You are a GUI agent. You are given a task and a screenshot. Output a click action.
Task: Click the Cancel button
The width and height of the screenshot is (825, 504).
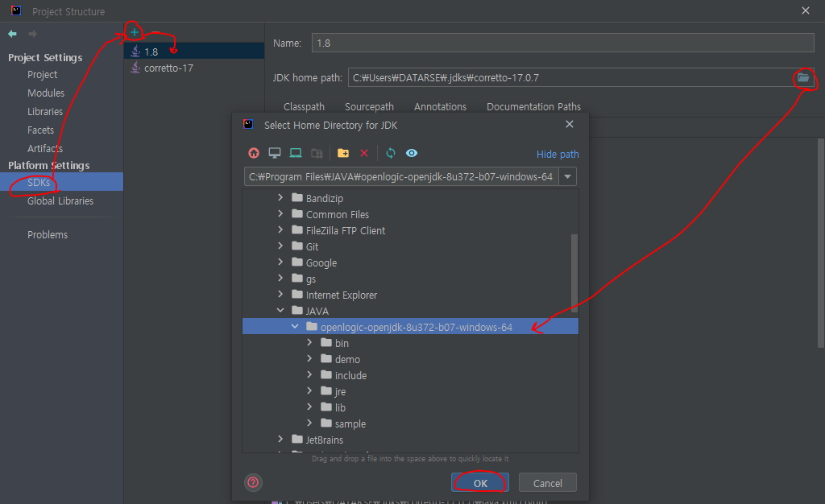547,482
